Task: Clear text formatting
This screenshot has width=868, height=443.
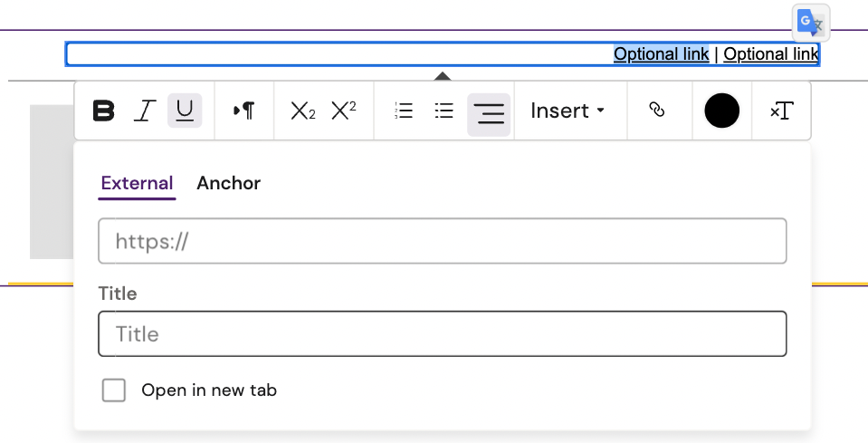Action: (x=781, y=111)
